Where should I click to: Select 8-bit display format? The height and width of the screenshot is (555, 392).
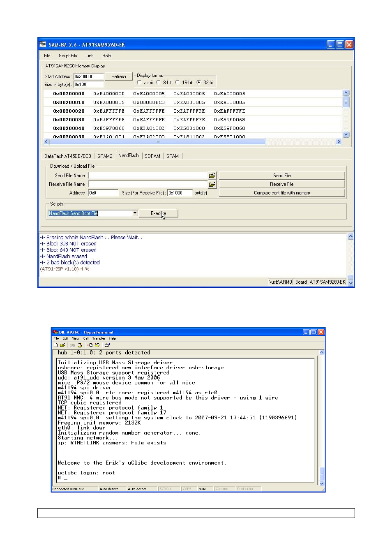[x=159, y=82]
